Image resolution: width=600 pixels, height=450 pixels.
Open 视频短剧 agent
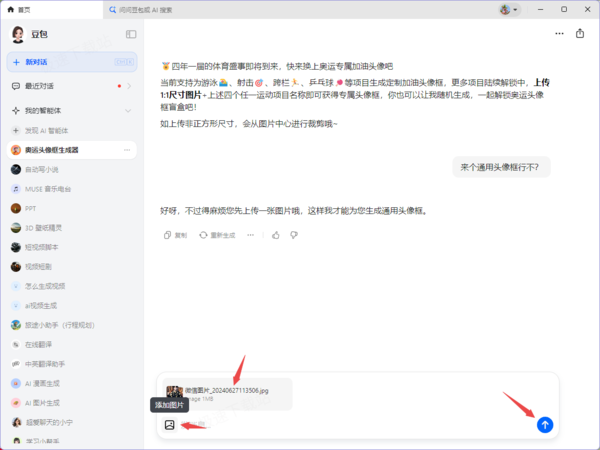(x=72, y=267)
